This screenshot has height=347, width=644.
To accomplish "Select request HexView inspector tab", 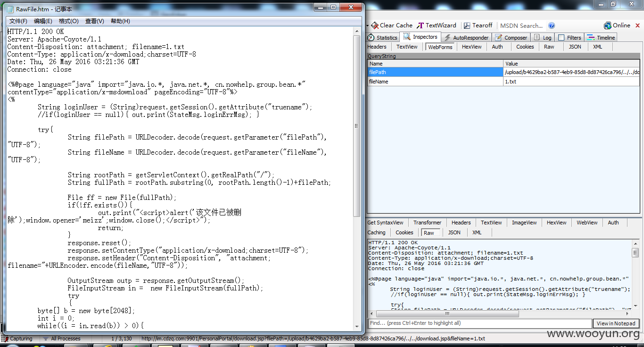I will [472, 47].
